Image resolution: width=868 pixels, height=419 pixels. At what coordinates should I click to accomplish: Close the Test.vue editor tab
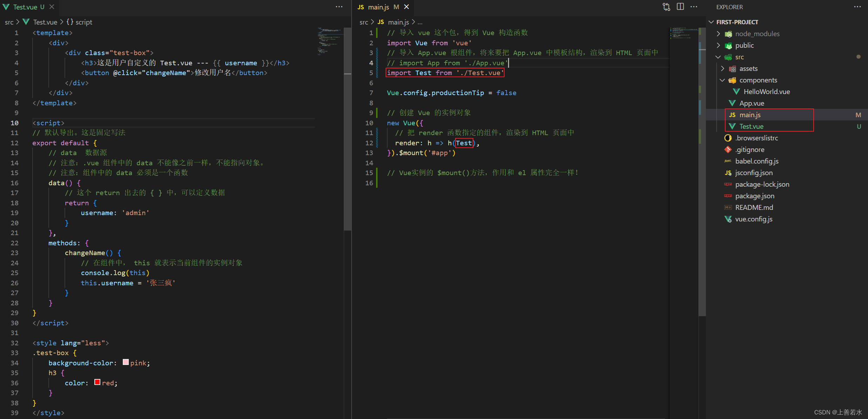[x=52, y=7]
